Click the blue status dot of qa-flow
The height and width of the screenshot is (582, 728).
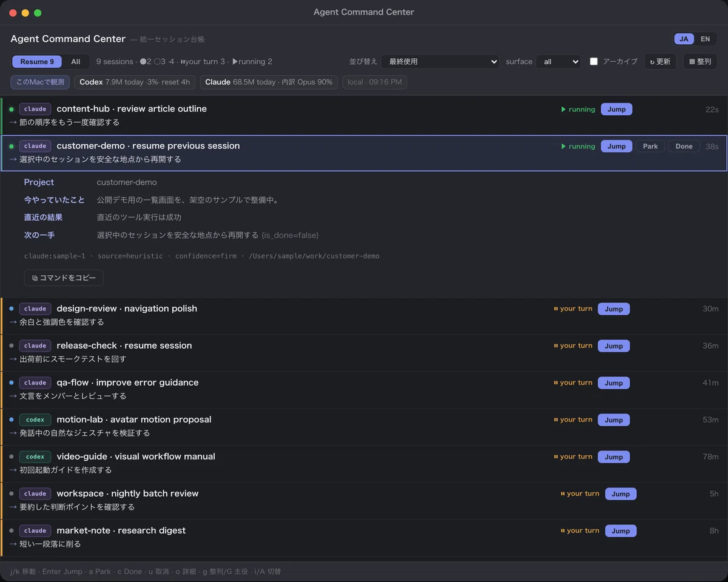12,383
